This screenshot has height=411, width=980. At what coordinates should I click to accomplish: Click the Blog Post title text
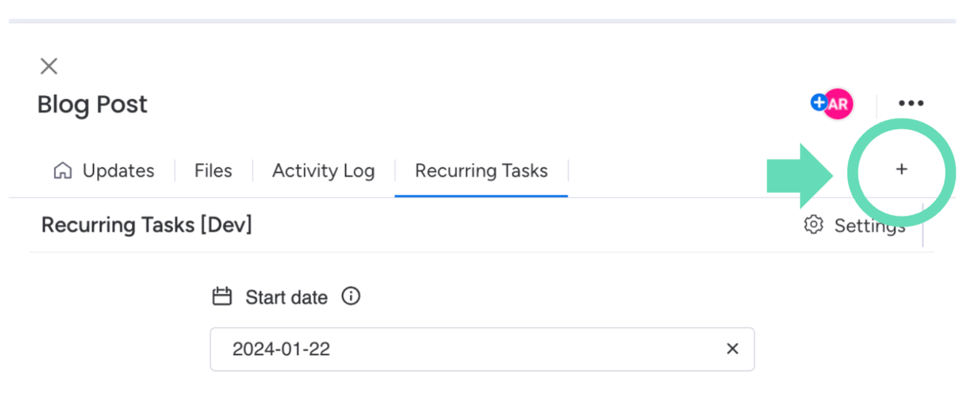(92, 104)
